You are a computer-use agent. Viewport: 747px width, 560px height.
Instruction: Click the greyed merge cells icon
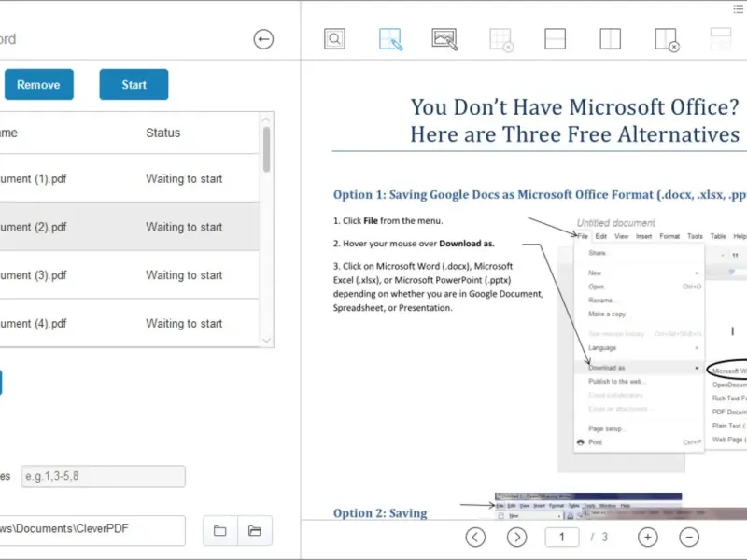(720, 38)
